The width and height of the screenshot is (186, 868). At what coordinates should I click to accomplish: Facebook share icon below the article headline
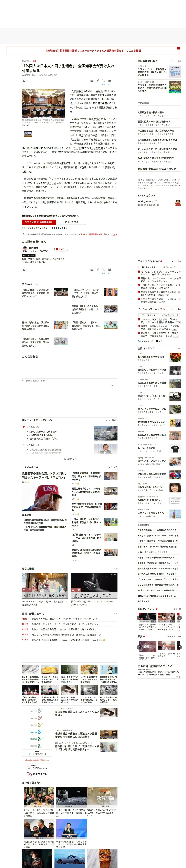click(98, 81)
